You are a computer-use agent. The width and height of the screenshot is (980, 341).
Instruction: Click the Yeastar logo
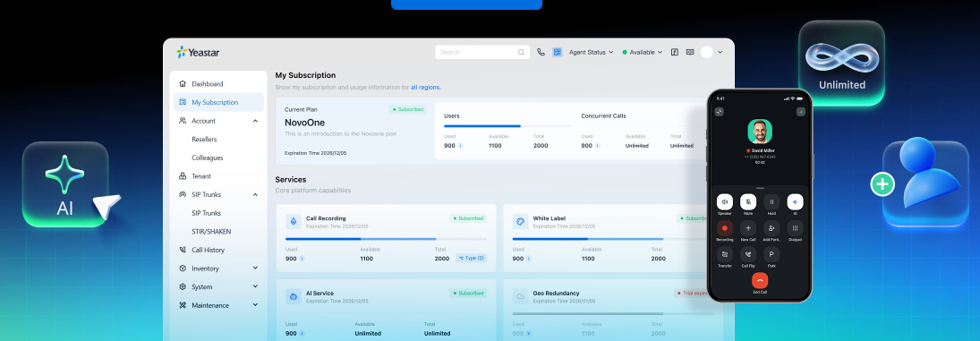(x=198, y=53)
